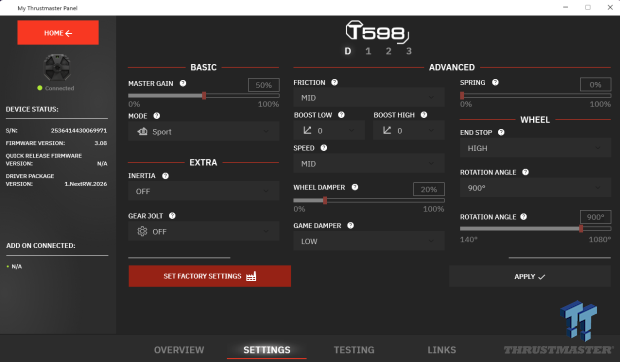Click the Inertia help icon

point(165,176)
